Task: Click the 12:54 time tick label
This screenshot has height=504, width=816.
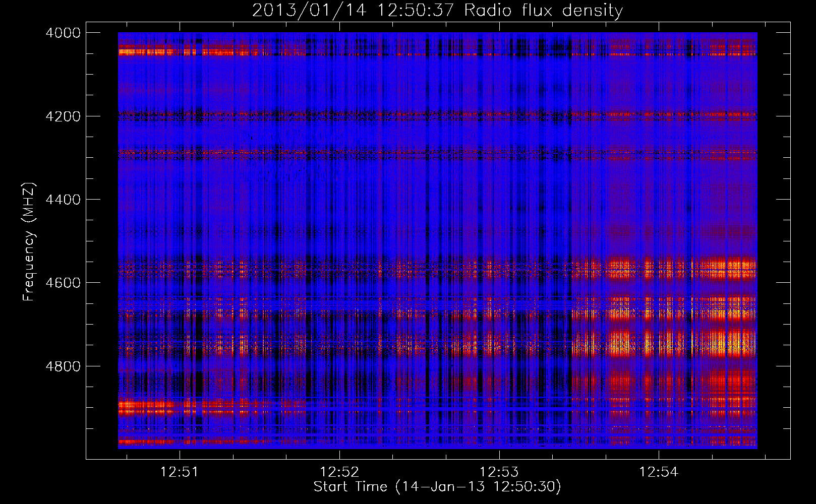Action: [x=659, y=472]
